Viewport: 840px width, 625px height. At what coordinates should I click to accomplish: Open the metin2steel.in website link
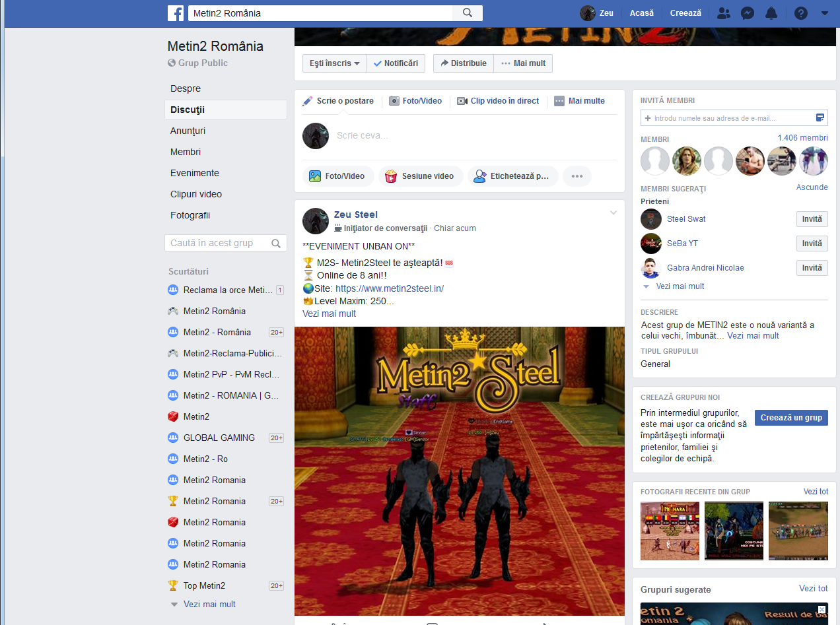point(390,288)
